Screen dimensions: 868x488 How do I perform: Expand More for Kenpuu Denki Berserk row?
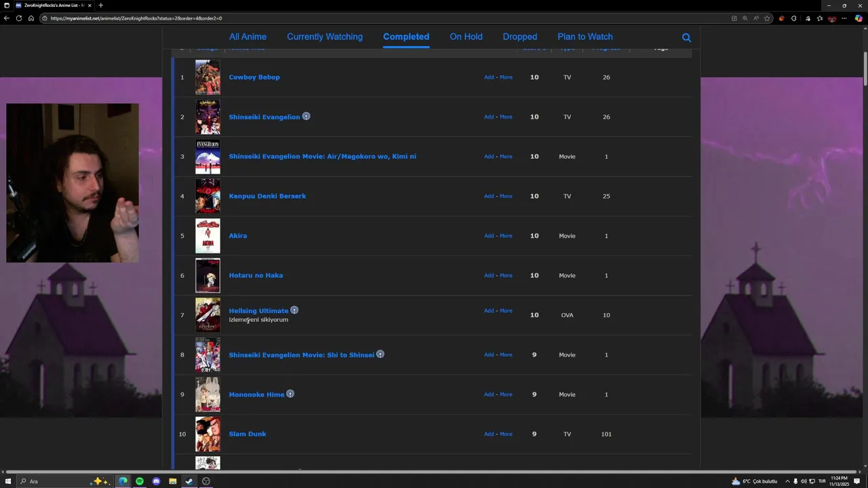click(x=506, y=196)
